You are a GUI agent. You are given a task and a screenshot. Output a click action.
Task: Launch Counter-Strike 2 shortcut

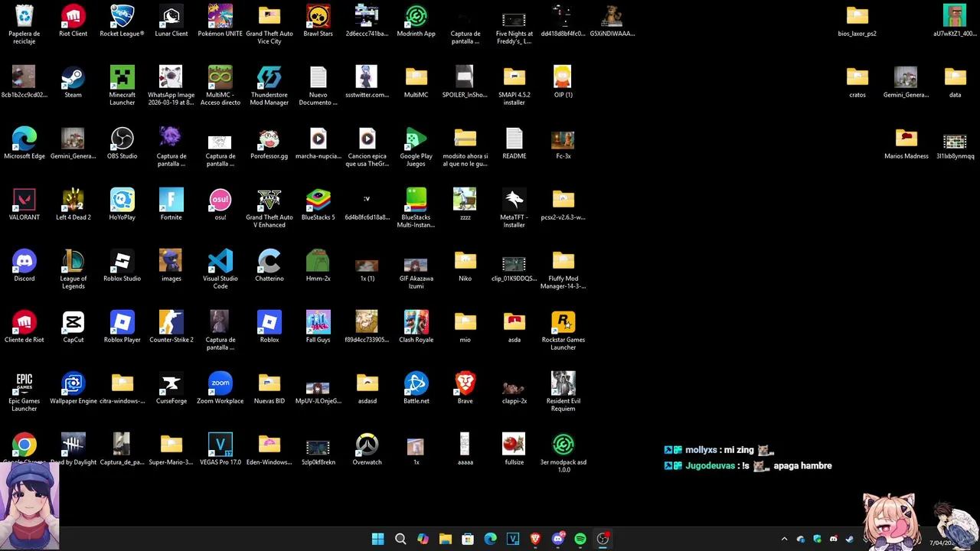tap(171, 327)
